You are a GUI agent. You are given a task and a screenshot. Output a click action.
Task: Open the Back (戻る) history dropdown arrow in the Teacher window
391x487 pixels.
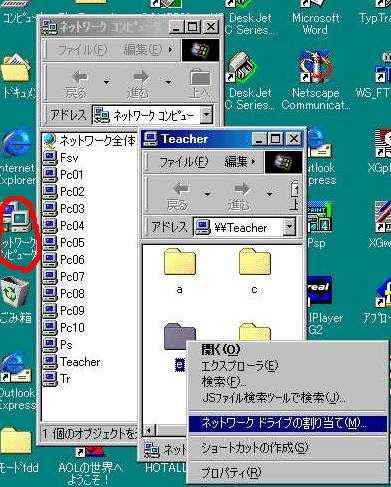click(207, 194)
